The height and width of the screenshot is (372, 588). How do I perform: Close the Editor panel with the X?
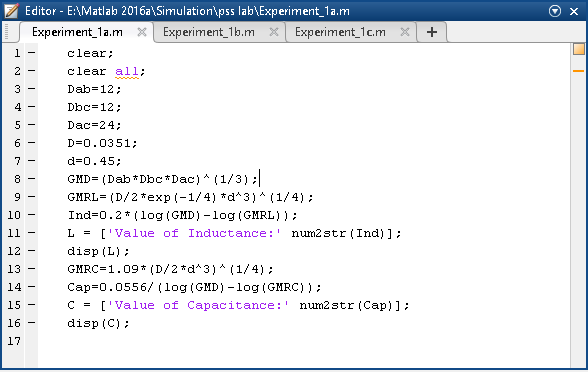click(574, 11)
